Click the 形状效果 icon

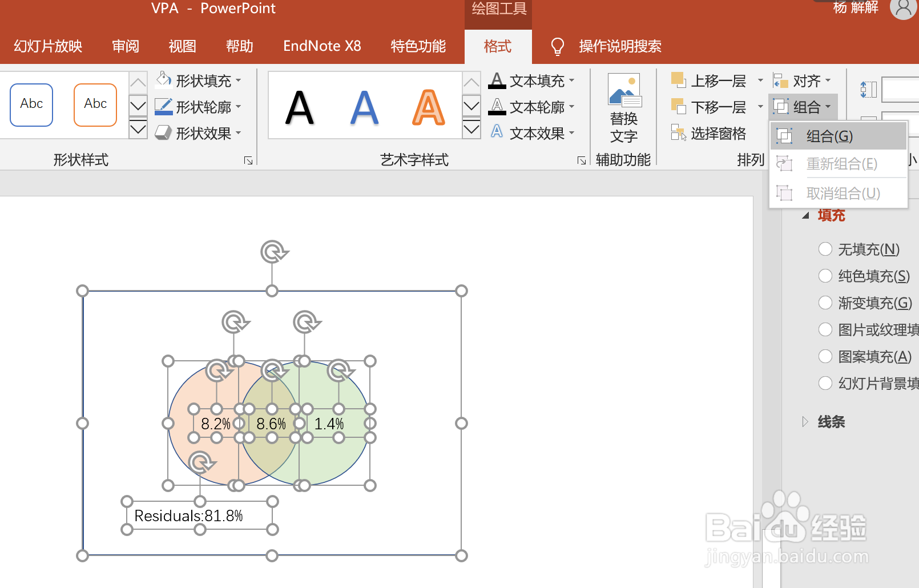click(164, 133)
